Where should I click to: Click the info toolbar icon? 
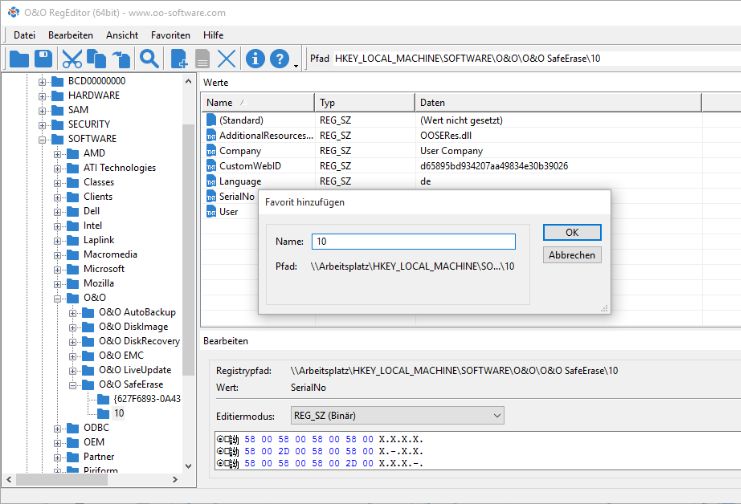pos(255,59)
